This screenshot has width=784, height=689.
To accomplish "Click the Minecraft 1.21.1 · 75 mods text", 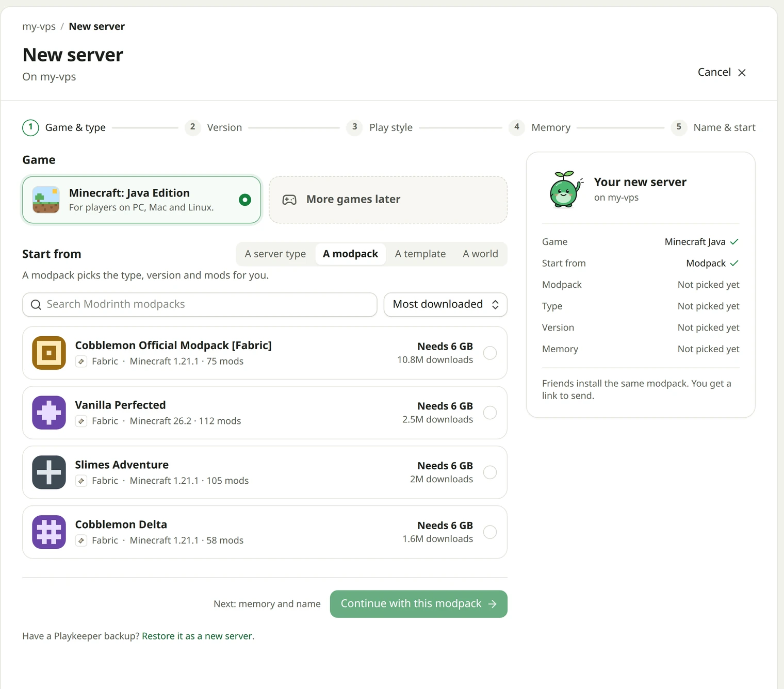I will (x=187, y=362).
